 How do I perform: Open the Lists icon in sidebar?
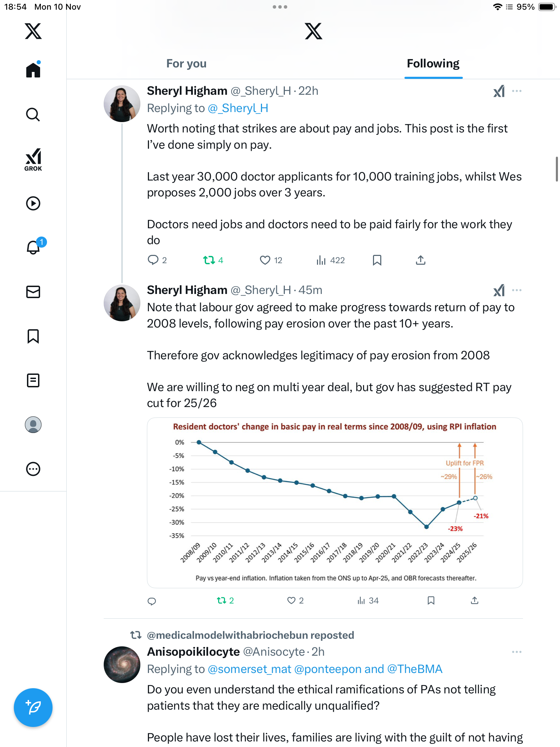(x=33, y=380)
